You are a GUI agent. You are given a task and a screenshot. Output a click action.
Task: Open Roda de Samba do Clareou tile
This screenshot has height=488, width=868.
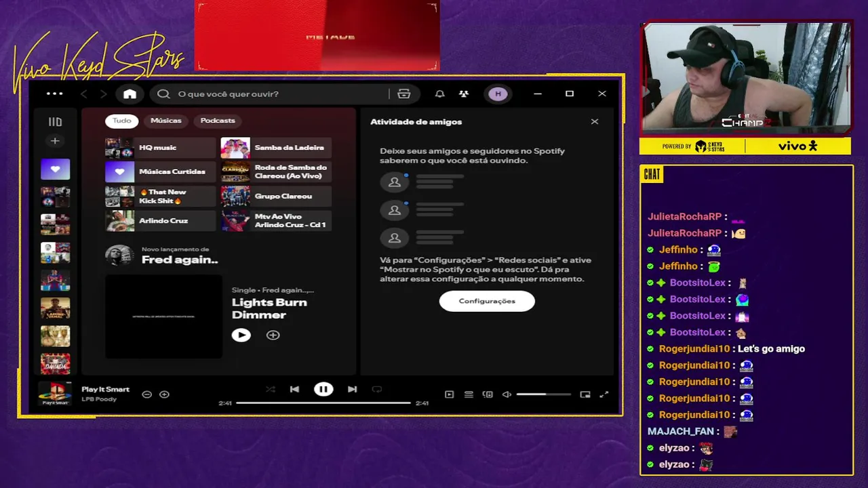[x=276, y=172]
